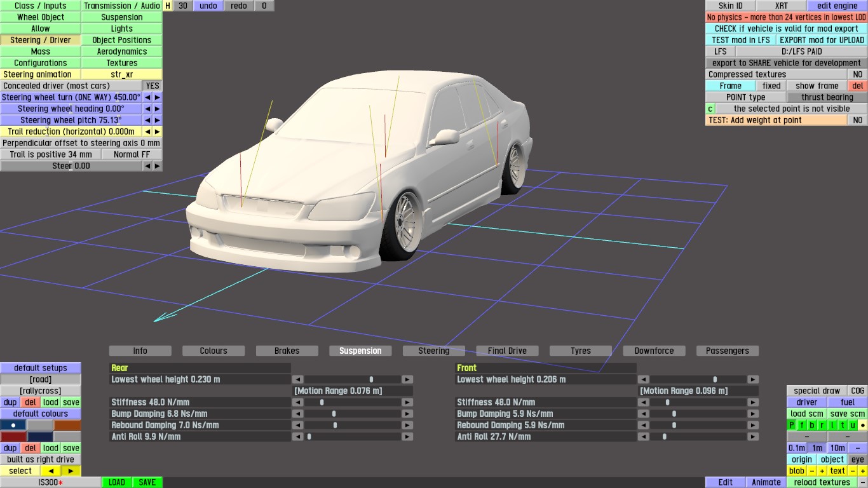This screenshot has height=488, width=868.
Task: Increase trail reduction with right arrow
Action: 158,132
